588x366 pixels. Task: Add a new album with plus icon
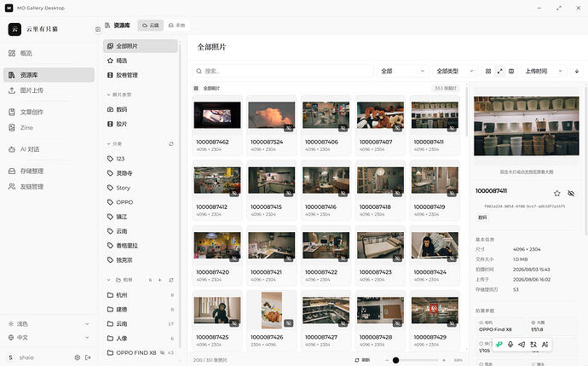tap(159, 280)
